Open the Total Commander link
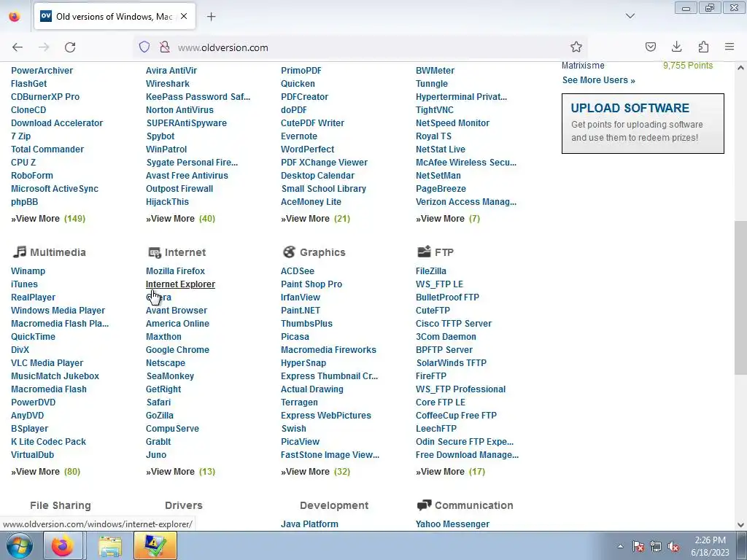 (x=47, y=149)
